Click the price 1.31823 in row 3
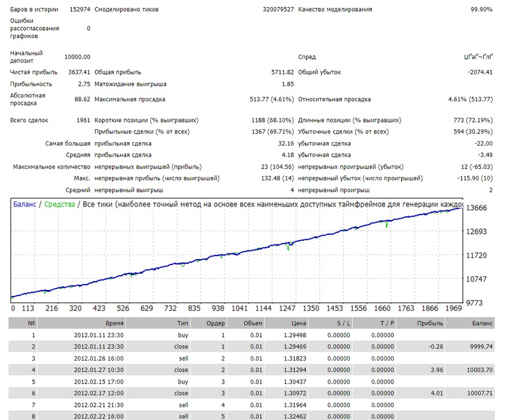The height and width of the screenshot is (420, 509). [x=295, y=358]
